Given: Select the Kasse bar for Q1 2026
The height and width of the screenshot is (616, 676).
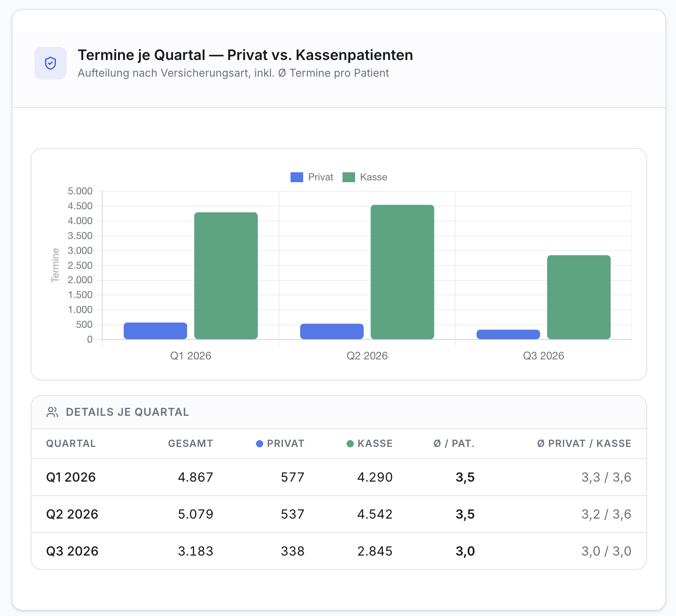Looking at the screenshot, I should tap(226, 276).
